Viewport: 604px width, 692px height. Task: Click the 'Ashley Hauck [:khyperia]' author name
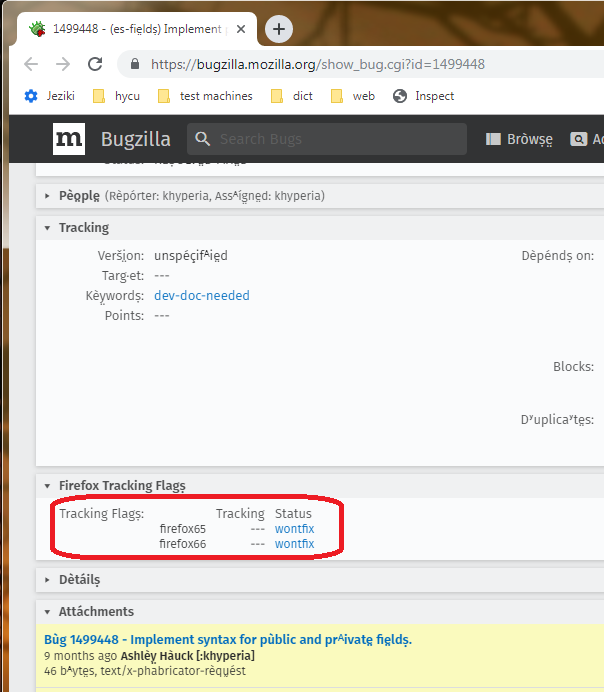tap(188, 656)
